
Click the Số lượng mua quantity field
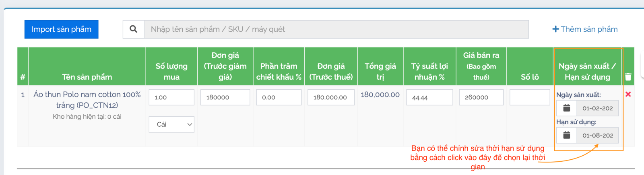(x=171, y=97)
